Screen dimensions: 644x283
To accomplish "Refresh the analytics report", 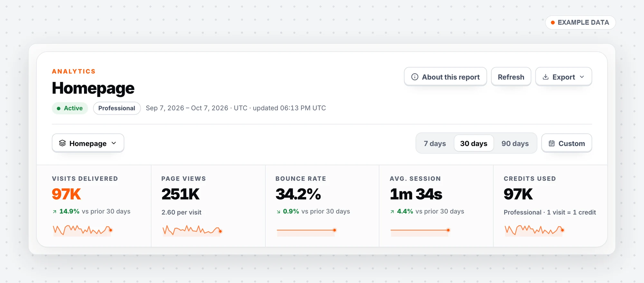I will point(511,77).
